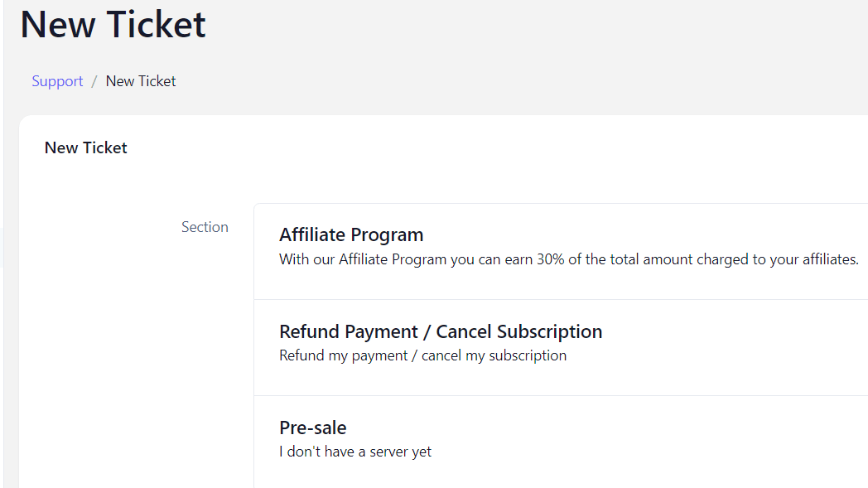
Task: Click the Affiliate Program heading
Action: pos(351,234)
